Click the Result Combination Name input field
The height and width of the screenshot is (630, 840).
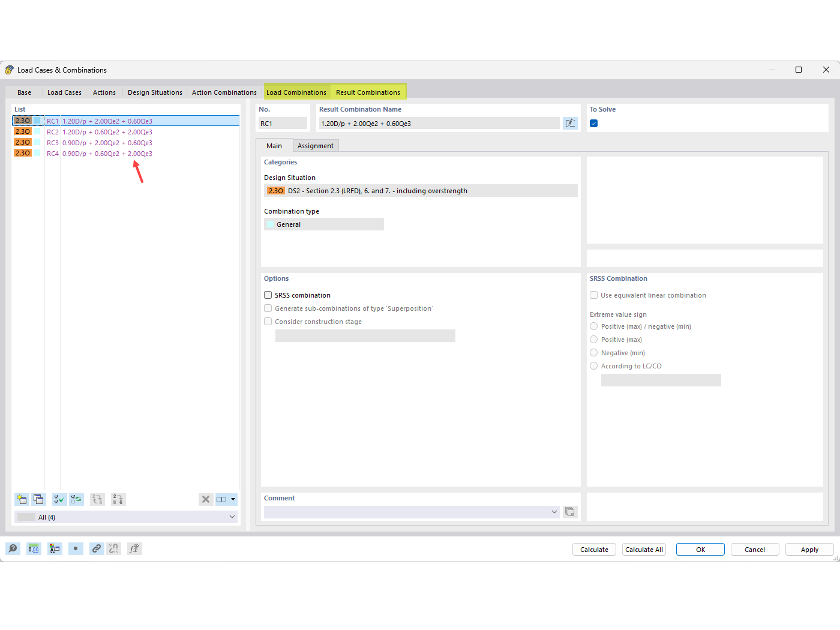[x=439, y=123]
